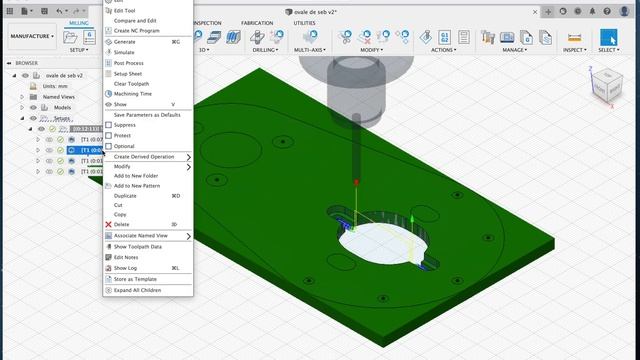Expand the Named Views tree node
The image size is (640, 360).
(x=22, y=97)
